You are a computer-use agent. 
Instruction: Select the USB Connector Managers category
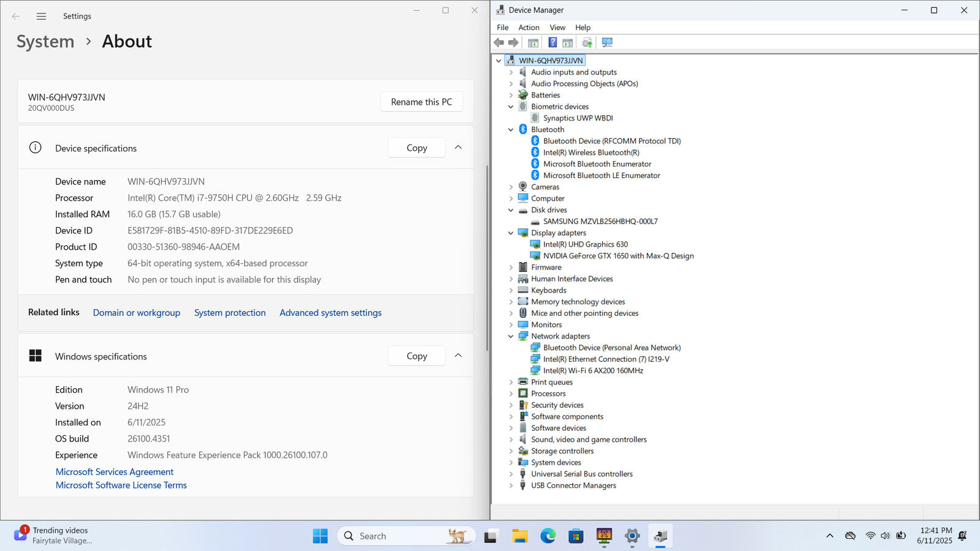(573, 485)
